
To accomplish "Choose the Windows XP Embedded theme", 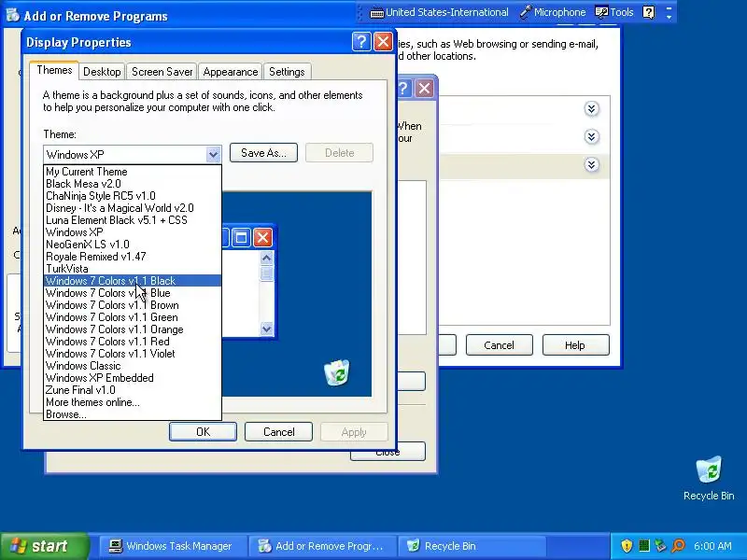I will [133, 378].
